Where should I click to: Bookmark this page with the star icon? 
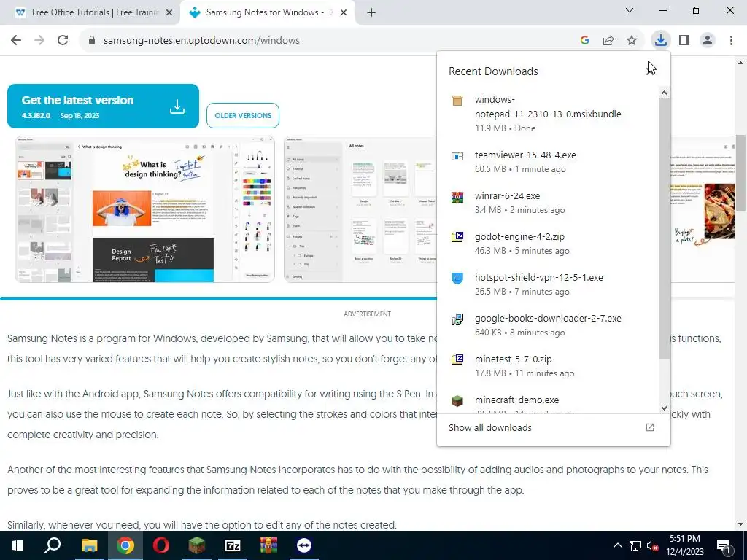[x=632, y=41]
